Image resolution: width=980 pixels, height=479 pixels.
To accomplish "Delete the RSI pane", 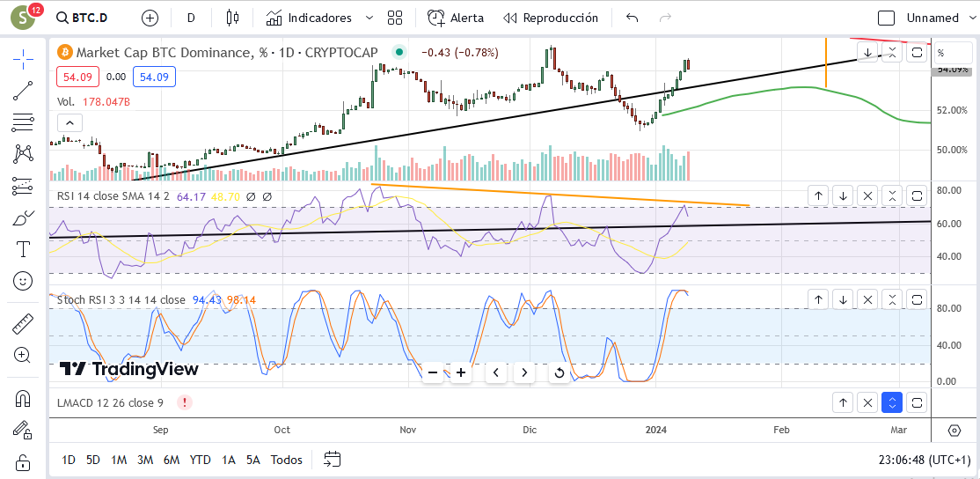I will [x=867, y=196].
